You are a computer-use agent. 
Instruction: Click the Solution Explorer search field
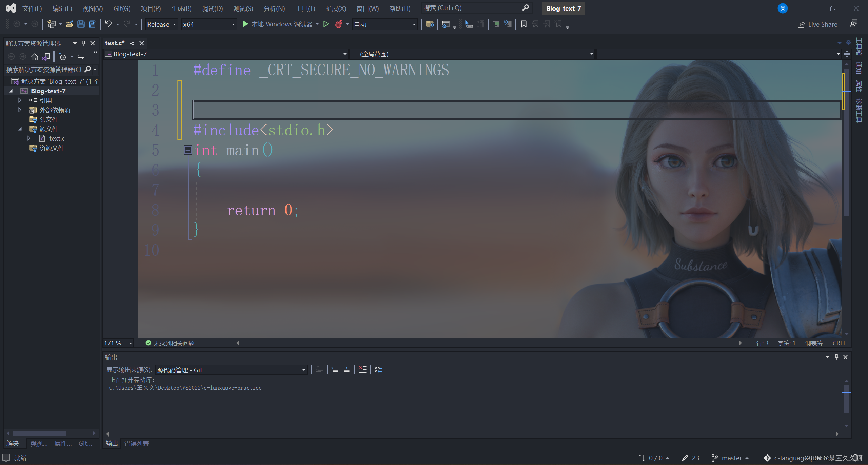point(43,70)
